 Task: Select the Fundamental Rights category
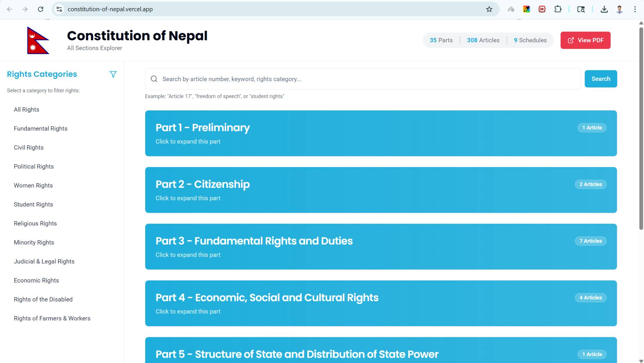tap(41, 128)
